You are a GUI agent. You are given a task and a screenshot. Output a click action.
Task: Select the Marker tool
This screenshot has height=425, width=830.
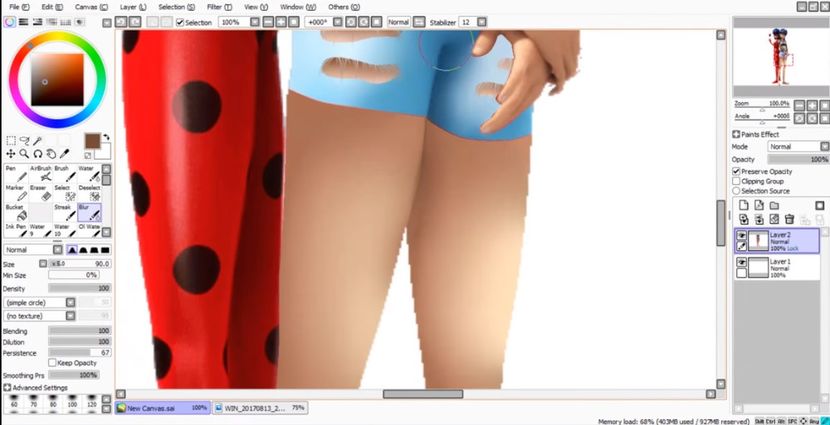(15, 193)
